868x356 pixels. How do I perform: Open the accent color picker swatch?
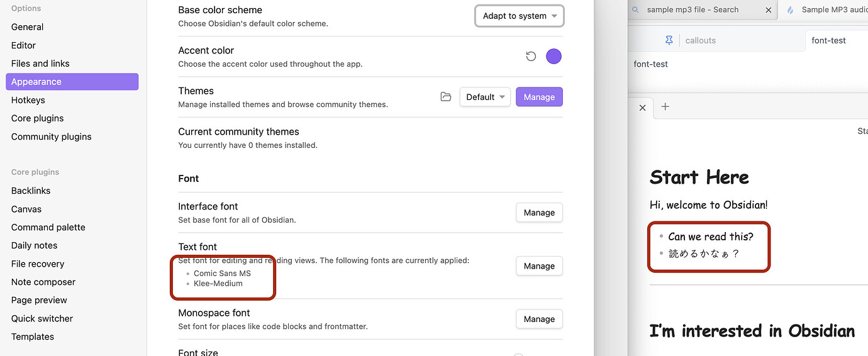(554, 57)
